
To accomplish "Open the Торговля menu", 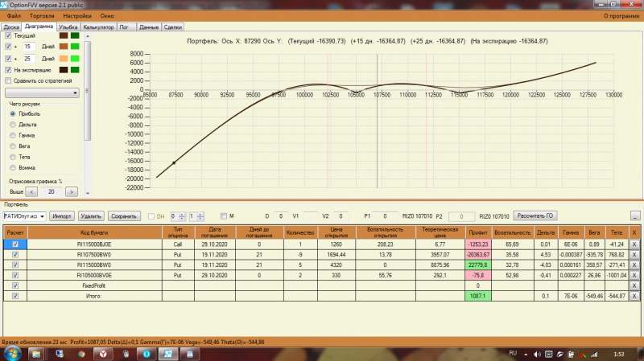I will pyautogui.click(x=42, y=15).
